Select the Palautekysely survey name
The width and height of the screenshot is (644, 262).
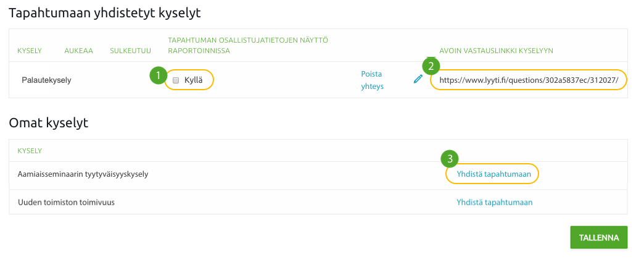[46, 80]
